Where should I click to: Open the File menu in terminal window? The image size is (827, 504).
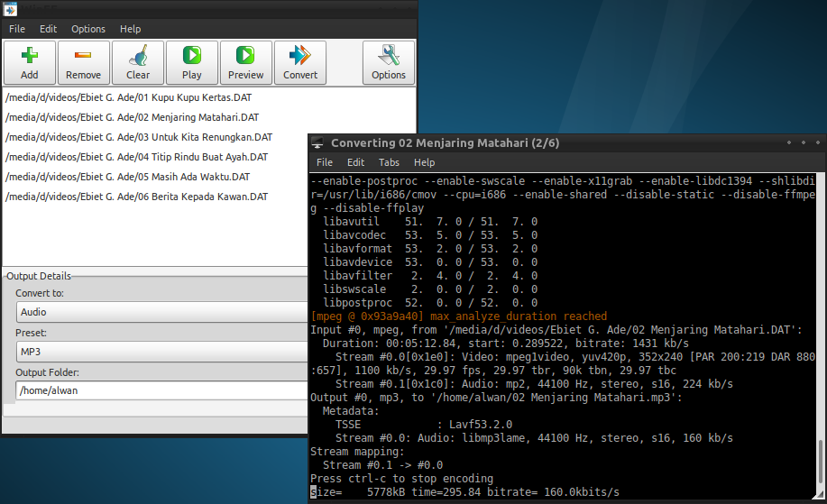pos(325,162)
